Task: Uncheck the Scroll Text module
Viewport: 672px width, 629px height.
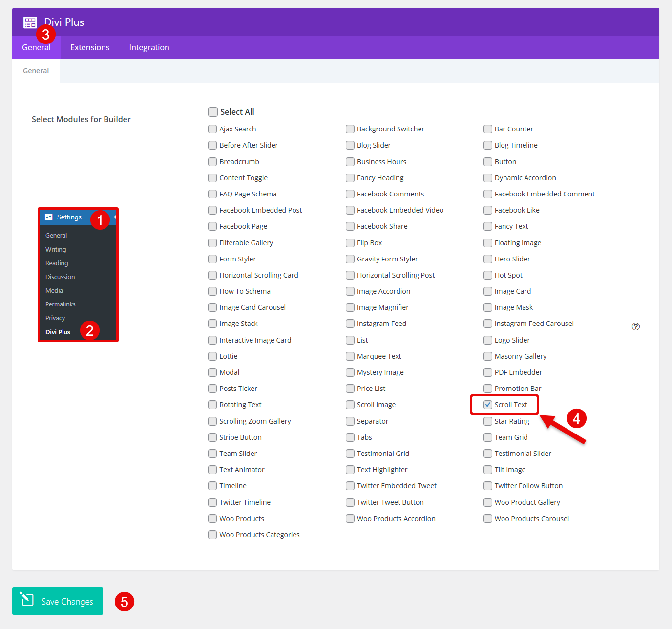Action: pos(488,405)
